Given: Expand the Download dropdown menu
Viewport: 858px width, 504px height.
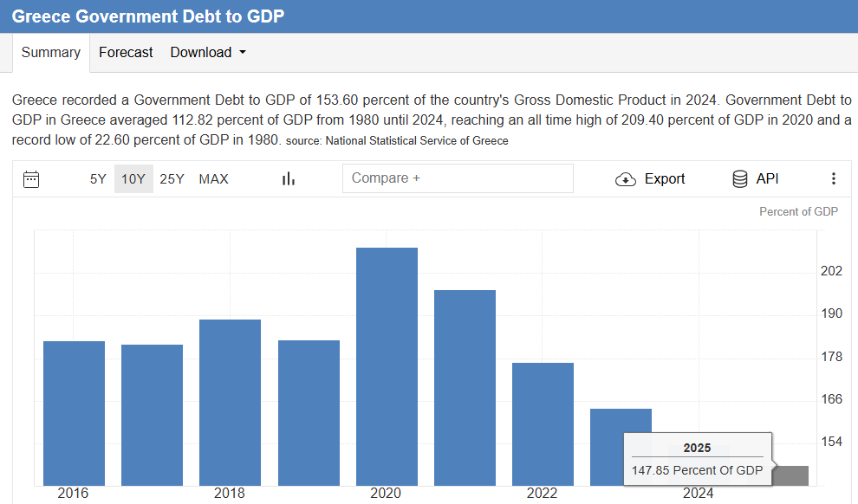Looking at the screenshot, I should (x=208, y=53).
